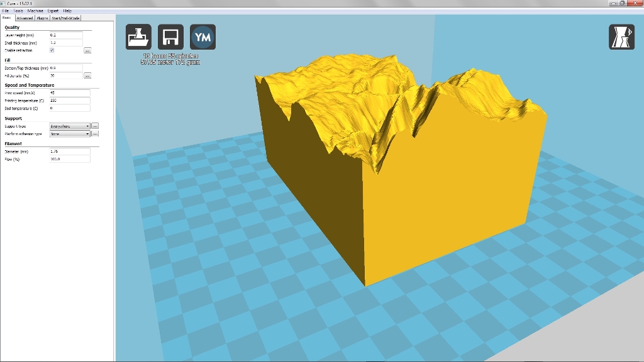Click the Load model icon
The width and height of the screenshot is (644, 362).
click(x=138, y=37)
